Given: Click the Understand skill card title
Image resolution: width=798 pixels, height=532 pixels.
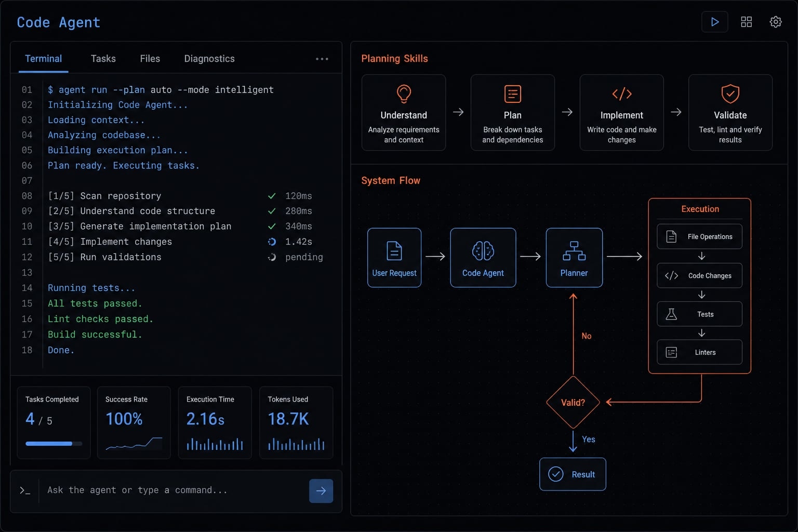Looking at the screenshot, I should click(404, 115).
